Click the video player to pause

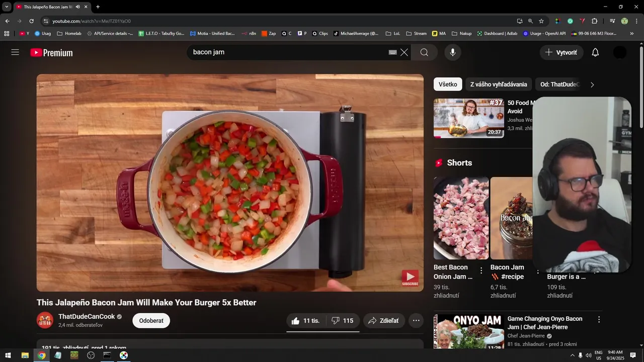point(230,183)
